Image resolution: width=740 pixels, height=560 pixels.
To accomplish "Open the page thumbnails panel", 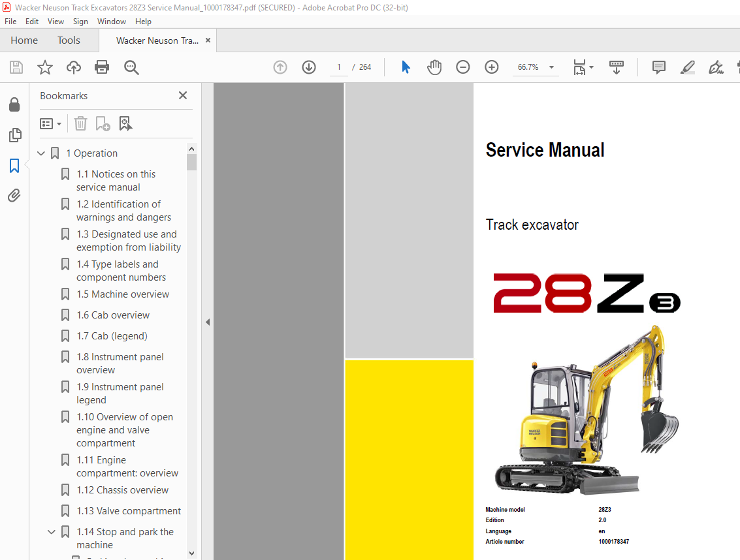I will point(14,135).
